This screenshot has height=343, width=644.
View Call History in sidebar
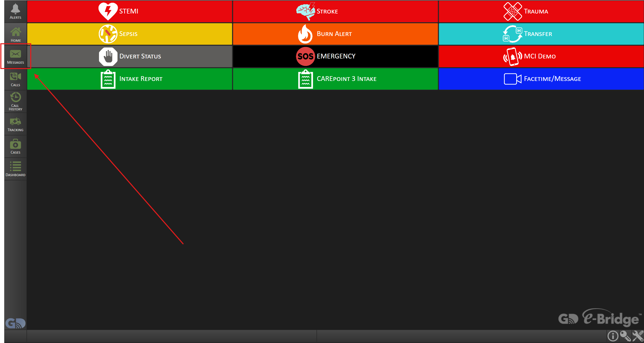(x=15, y=101)
